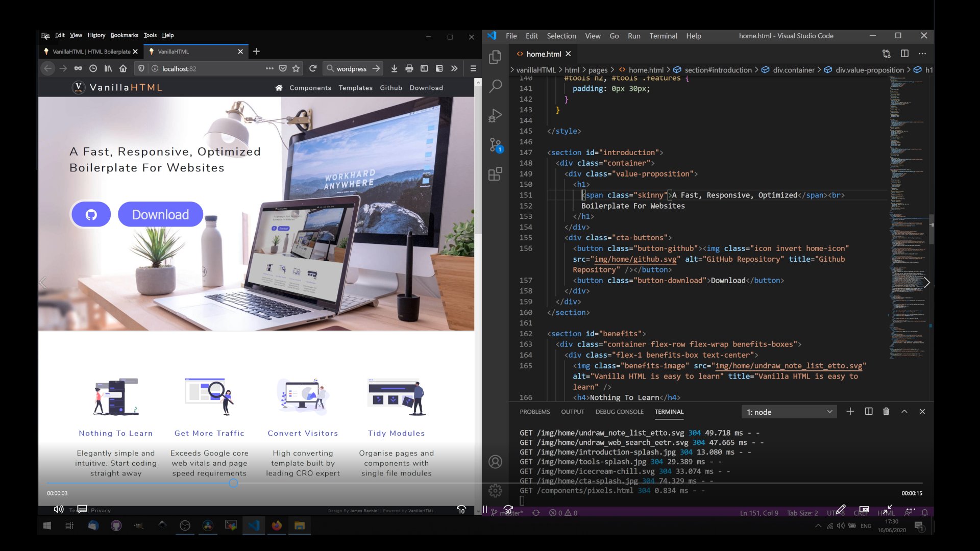Open Firefox tracking protection shield
Viewport: 980px width, 551px height.
coord(141,68)
